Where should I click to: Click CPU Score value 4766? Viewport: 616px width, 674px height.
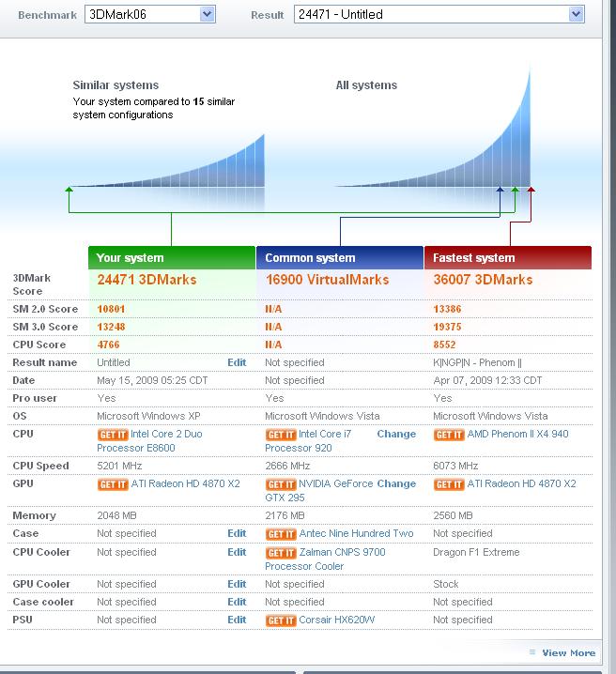[108, 345]
